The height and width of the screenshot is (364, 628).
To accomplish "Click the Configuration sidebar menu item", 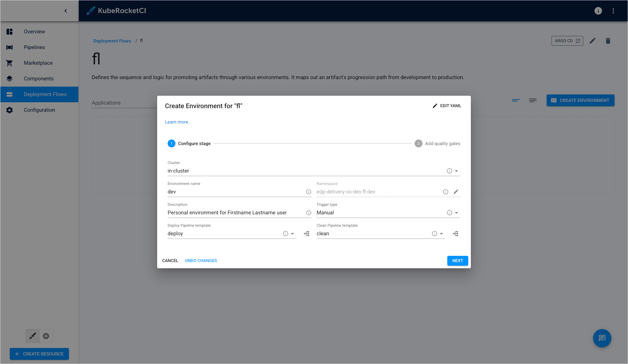I will click(40, 110).
